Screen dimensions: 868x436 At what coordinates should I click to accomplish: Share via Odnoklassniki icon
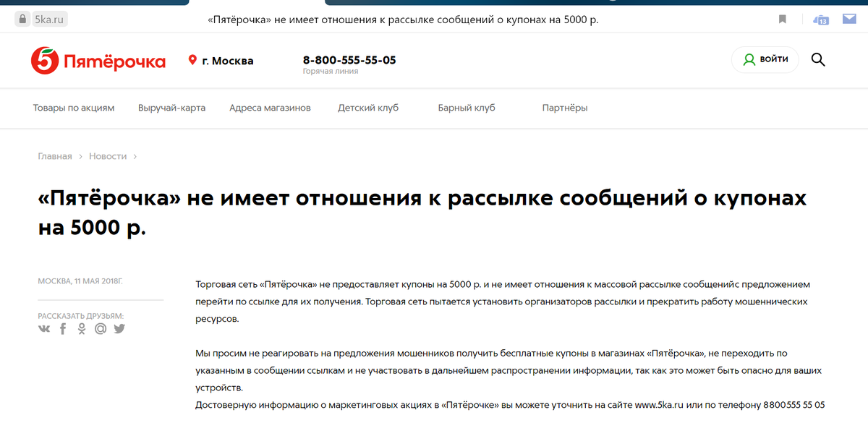coord(82,329)
